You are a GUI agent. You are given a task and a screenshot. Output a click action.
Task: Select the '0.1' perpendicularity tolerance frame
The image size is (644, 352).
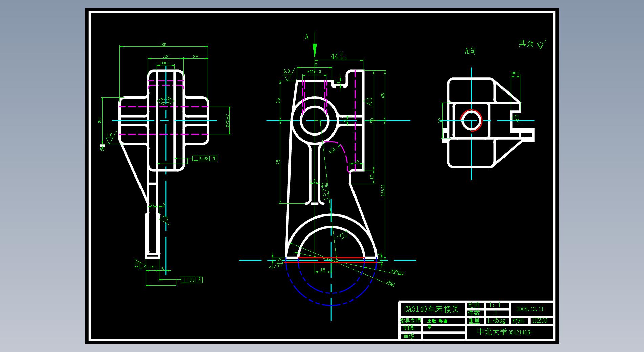[192, 280]
